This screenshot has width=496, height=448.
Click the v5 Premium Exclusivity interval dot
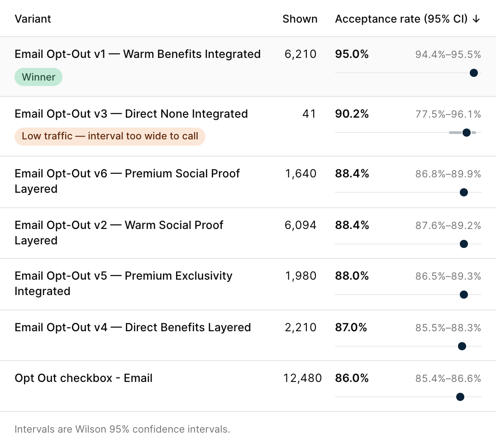coord(464,295)
